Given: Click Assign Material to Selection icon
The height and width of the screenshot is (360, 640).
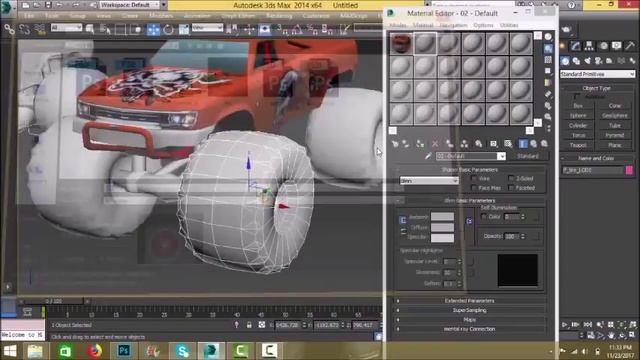Looking at the screenshot, I should pos(420,144).
